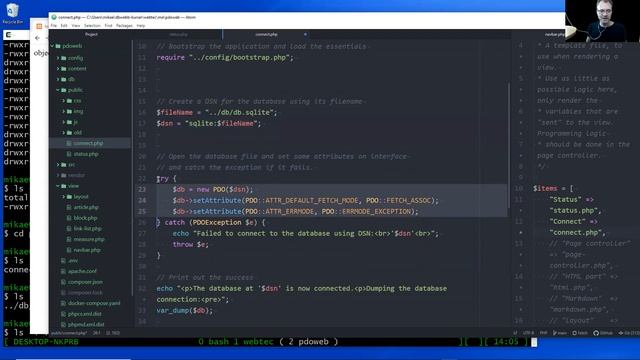Viewport: 640px width, 360px height.
Task: Open block.php in the view folder
Action: pos(85,218)
